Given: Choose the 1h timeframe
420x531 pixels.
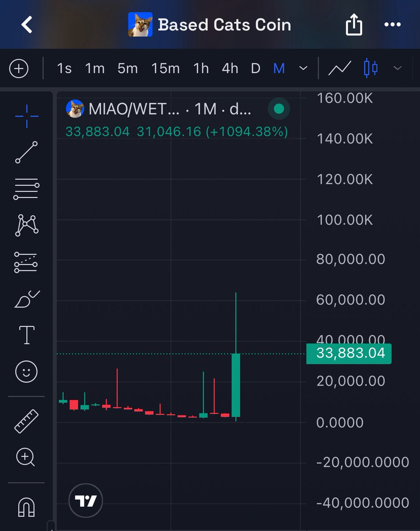Looking at the screenshot, I should click(x=201, y=69).
